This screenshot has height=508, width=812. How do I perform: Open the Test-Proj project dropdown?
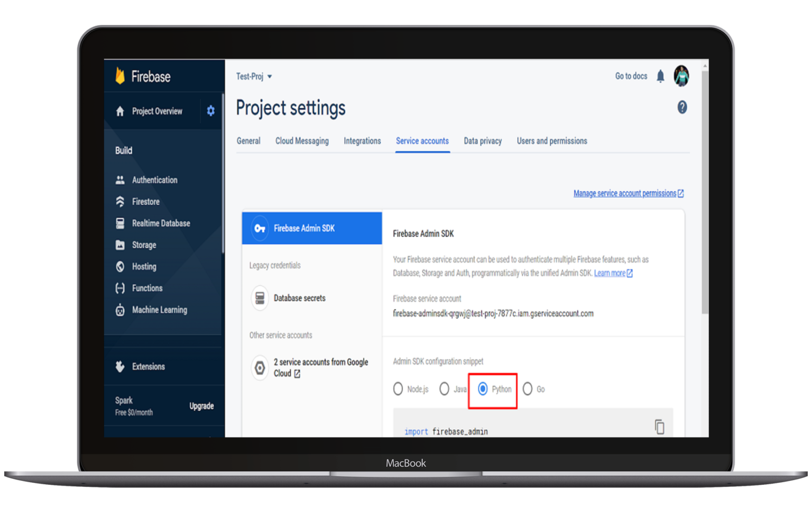click(x=254, y=76)
